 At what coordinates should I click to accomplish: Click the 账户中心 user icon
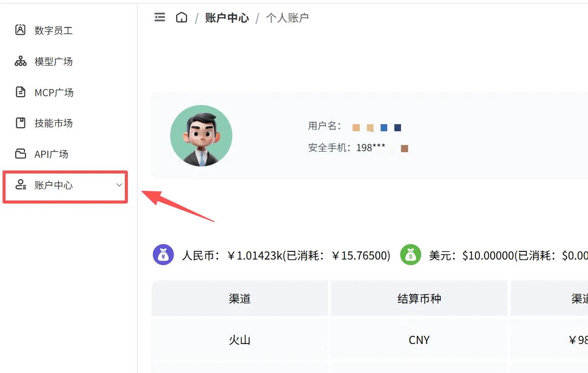click(x=20, y=184)
